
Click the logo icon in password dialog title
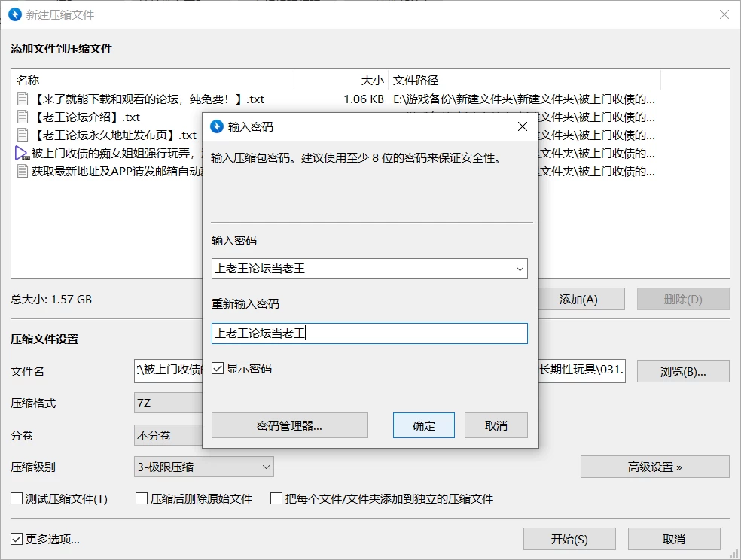[x=216, y=126]
